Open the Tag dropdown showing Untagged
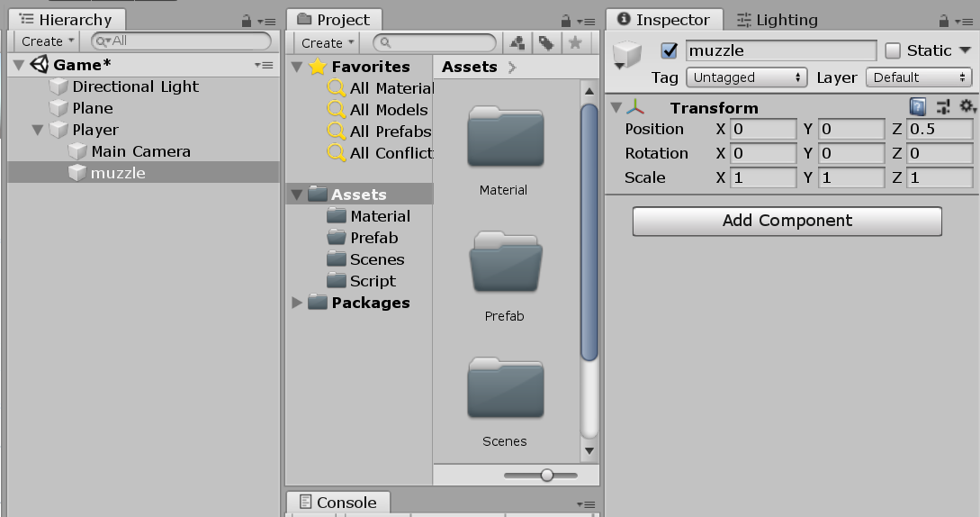980x517 pixels. (746, 77)
